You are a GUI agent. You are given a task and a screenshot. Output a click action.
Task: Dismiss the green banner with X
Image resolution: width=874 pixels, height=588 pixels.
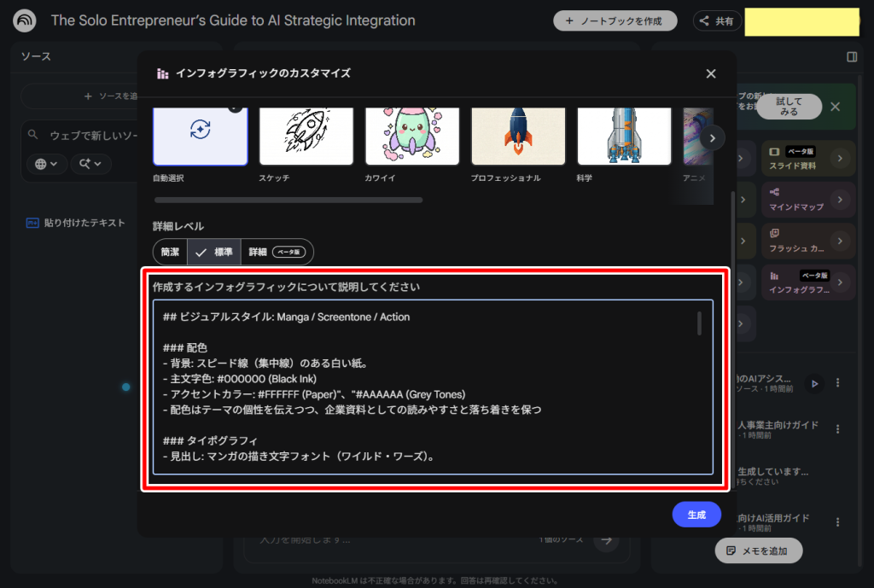click(x=835, y=107)
